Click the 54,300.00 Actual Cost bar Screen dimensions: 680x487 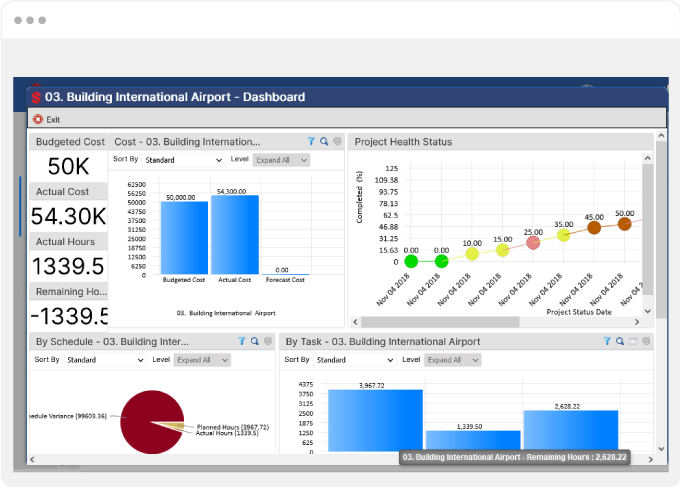[235, 235]
